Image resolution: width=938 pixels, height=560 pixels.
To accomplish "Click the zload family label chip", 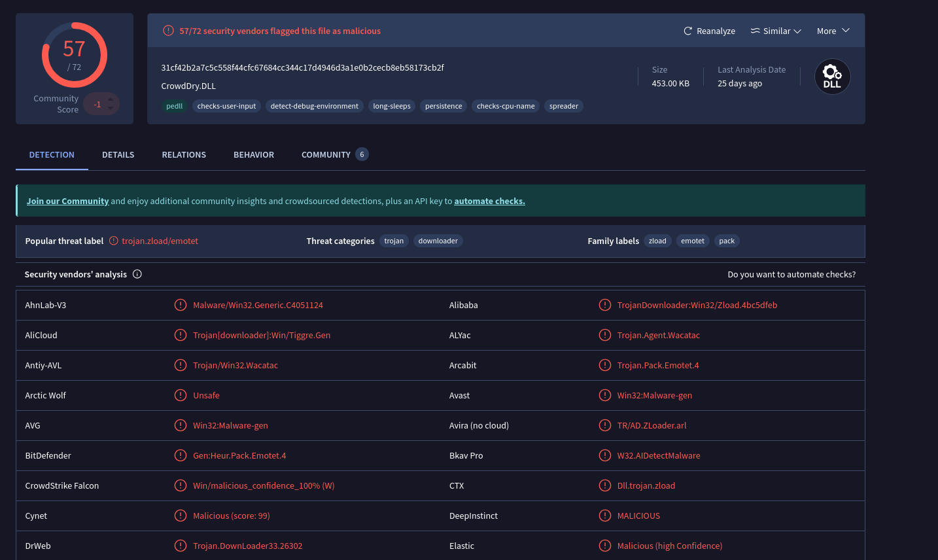I will click(x=657, y=241).
